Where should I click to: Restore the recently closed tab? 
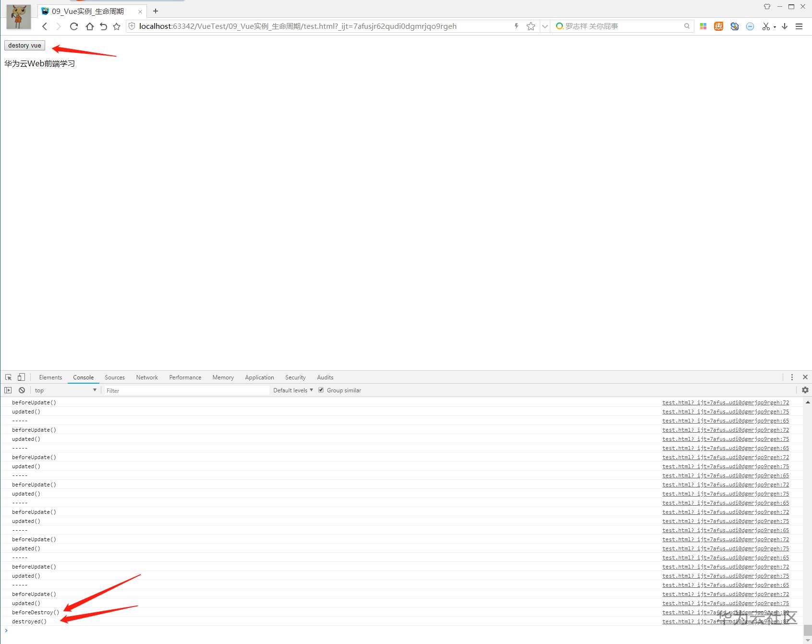103,26
